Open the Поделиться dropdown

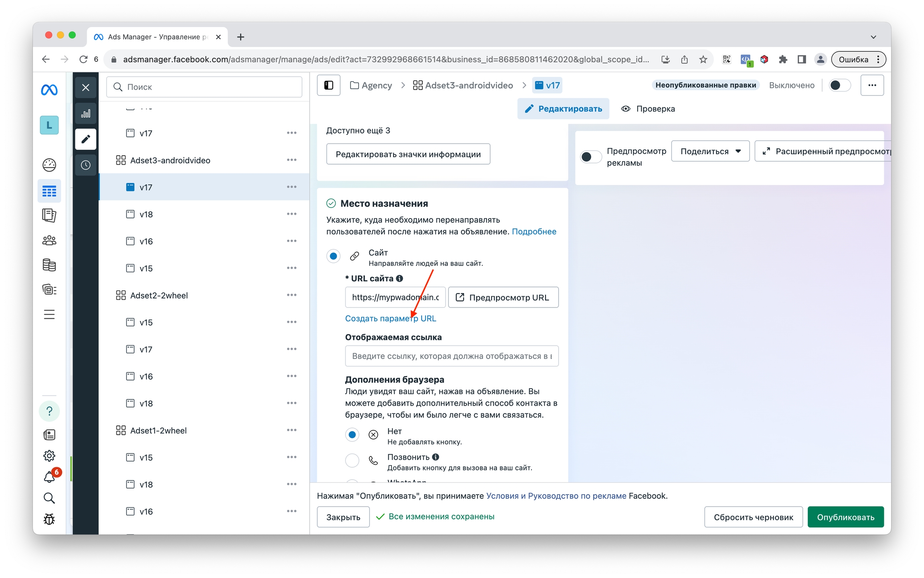(x=710, y=151)
